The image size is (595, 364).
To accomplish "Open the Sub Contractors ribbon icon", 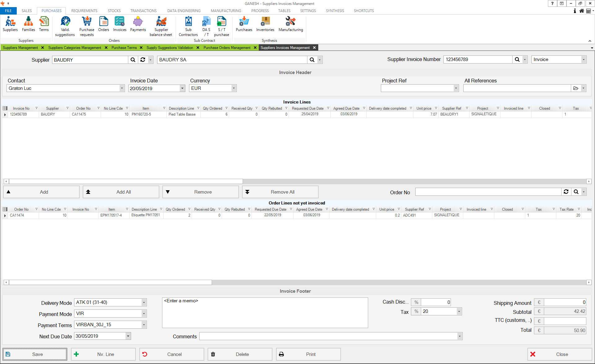I will 188,26.
